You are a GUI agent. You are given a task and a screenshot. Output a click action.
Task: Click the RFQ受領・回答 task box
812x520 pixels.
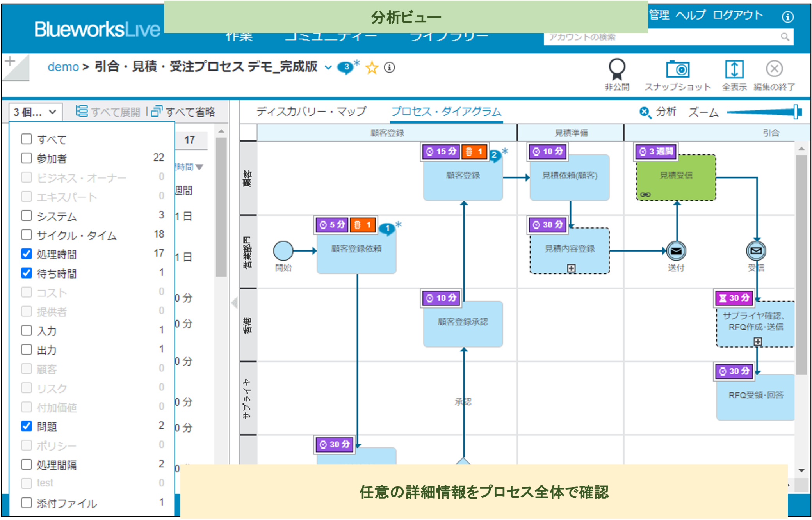755,397
